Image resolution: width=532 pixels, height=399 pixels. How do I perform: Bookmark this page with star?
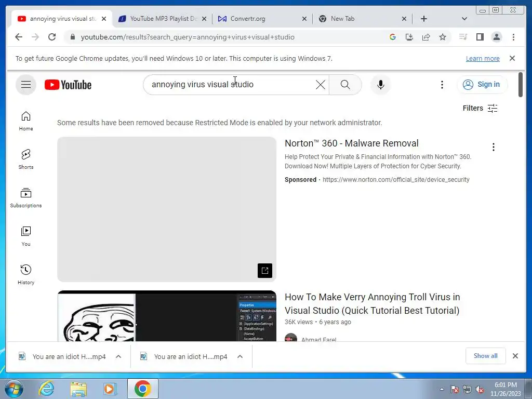point(443,37)
